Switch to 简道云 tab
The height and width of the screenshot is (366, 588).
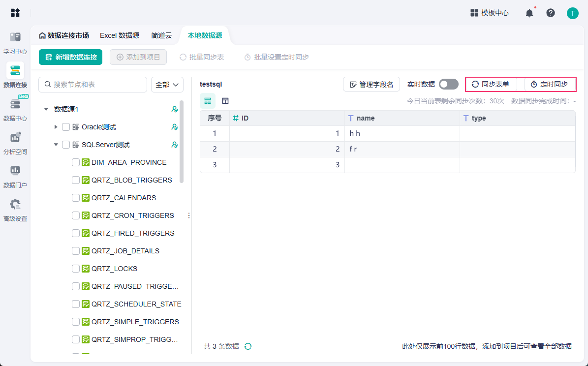161,35
